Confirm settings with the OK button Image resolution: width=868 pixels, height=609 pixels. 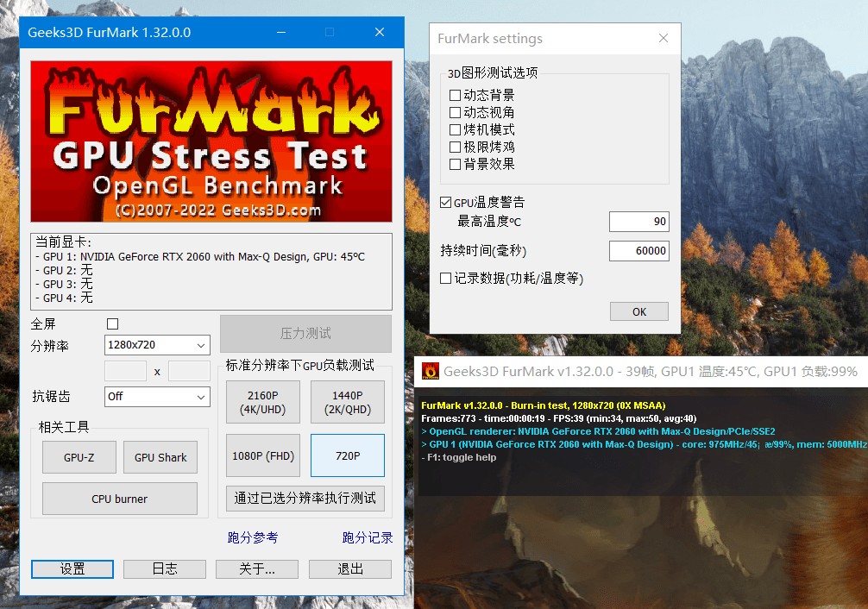pos(639,311)
